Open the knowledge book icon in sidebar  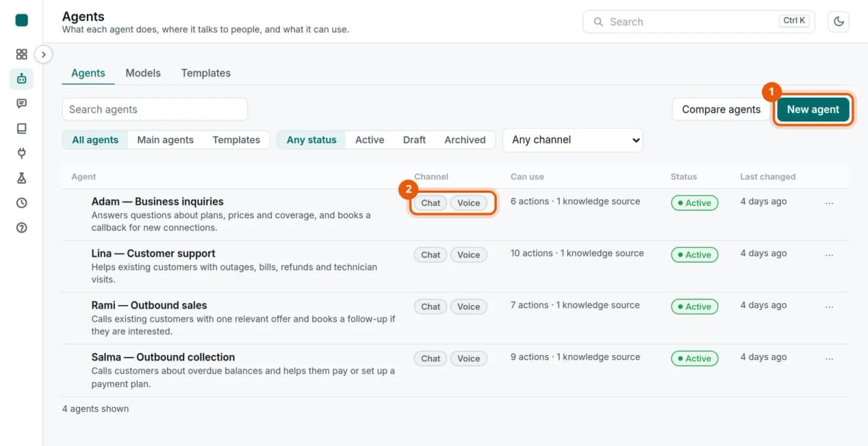pyautogui.click(x=22, y=129)
